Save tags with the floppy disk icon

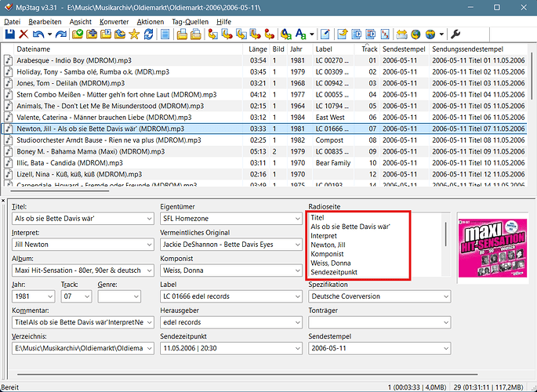[9, 34]
